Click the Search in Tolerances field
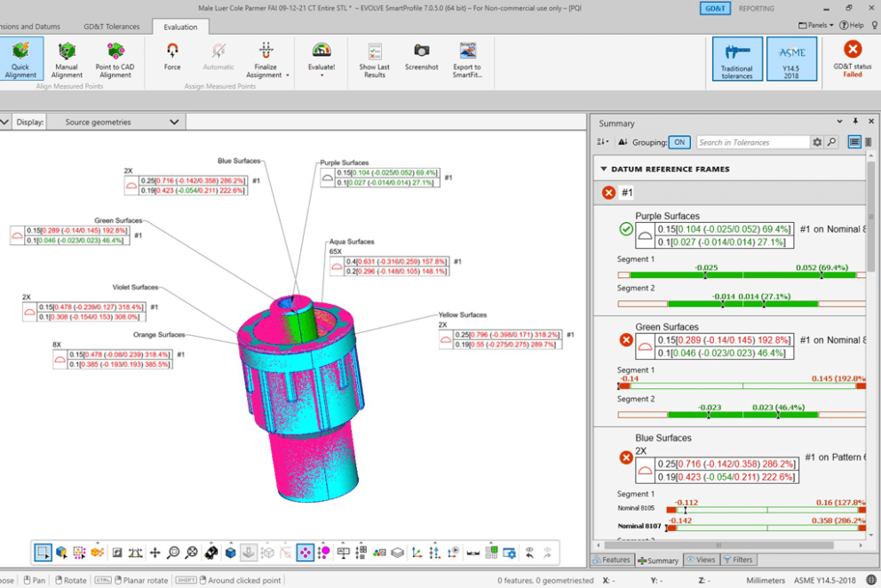The width and height of the screenshot is (881, 588). [x=752, y=142]
